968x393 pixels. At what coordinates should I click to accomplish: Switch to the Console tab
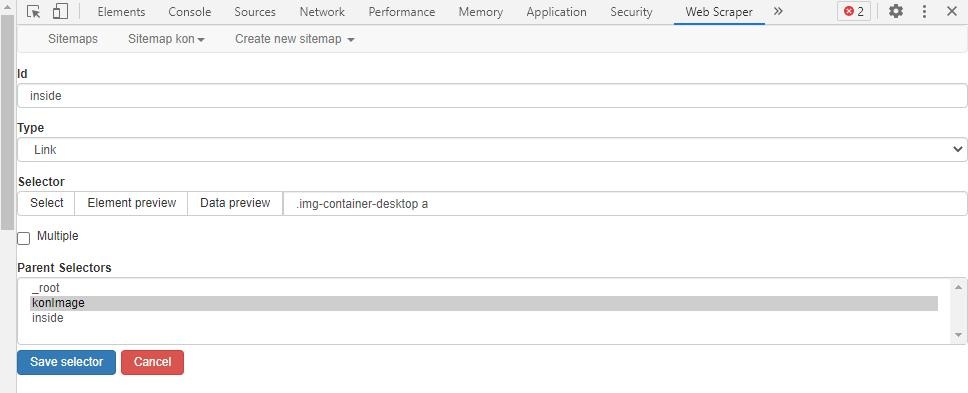(x=190, y=12)
